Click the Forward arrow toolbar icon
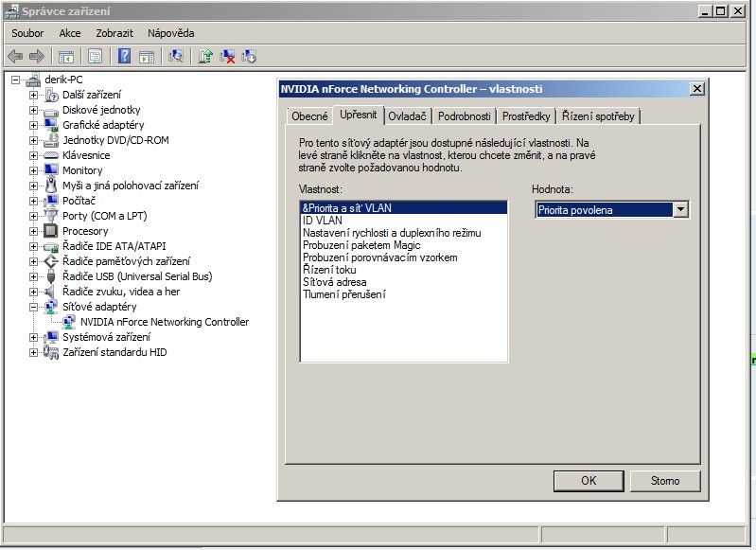The image size is (756, 550). point(37,57)
